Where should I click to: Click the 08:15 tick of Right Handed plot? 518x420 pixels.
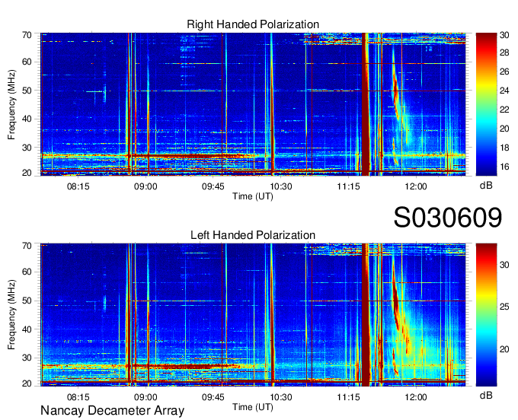click(x=78, y=186)
